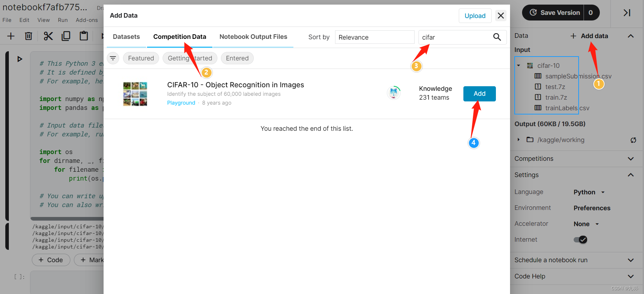Toggle the Internet switch
Viewport: 644px width, 294px height.
[580, 240]
